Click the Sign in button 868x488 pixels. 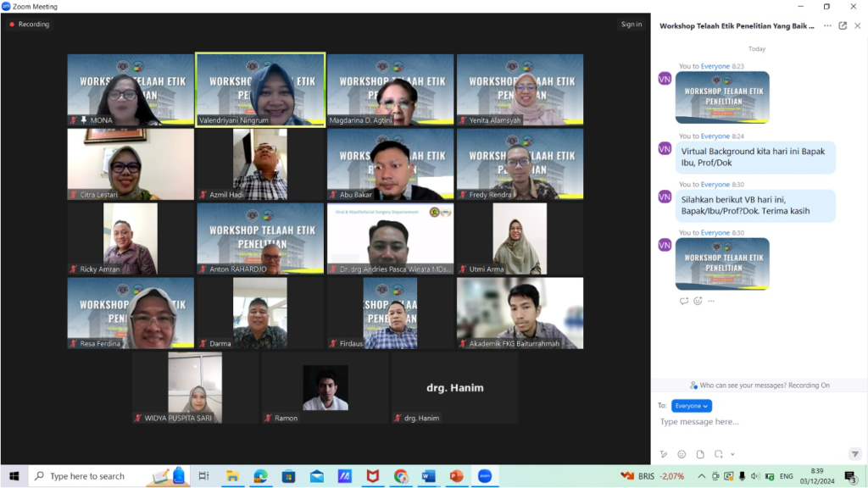click(632, 25)
